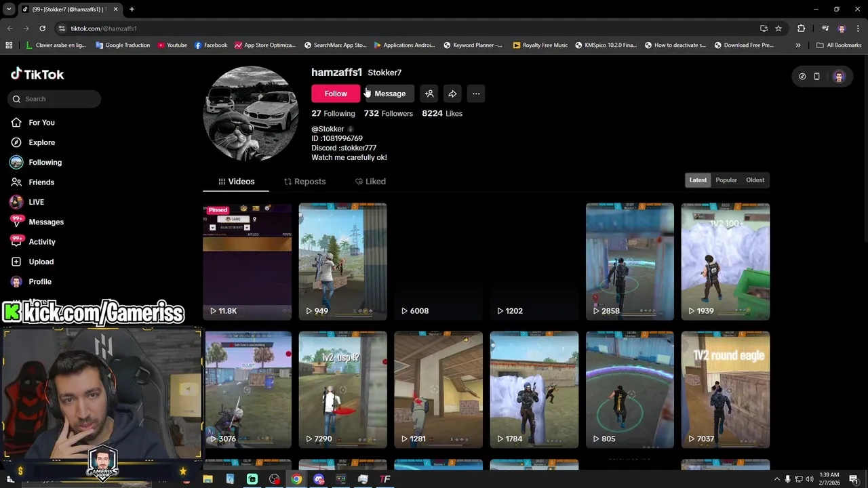Image resolution: width=868 pixels, height=488 pixels.
Task: View the 732 Followers list
Action: tap(388, 113)
